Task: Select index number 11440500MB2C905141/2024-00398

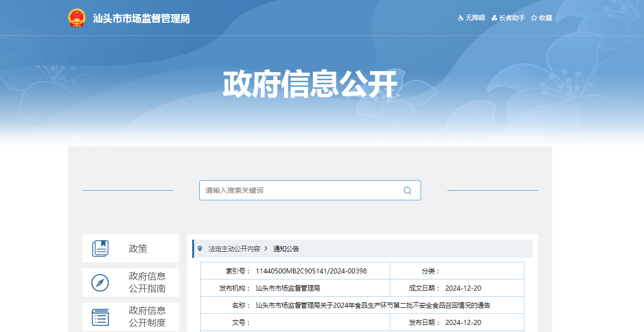Action: coord(311,271)
